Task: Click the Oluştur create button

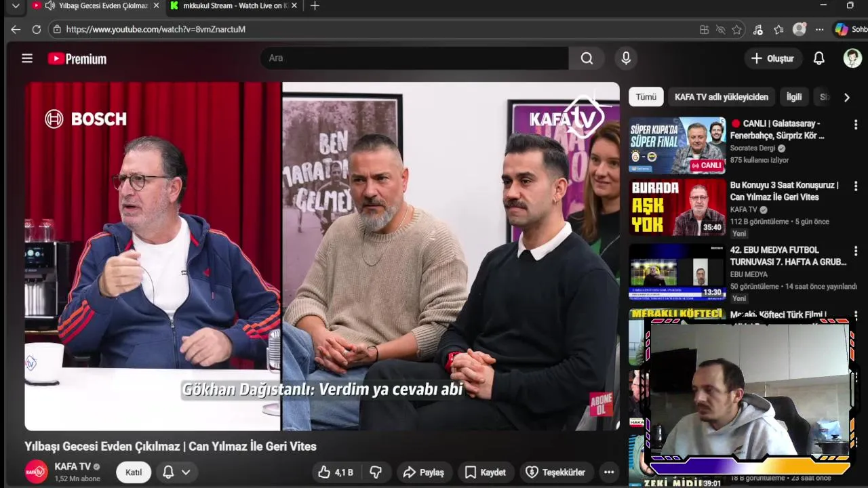Action: (x=773, y=58)
